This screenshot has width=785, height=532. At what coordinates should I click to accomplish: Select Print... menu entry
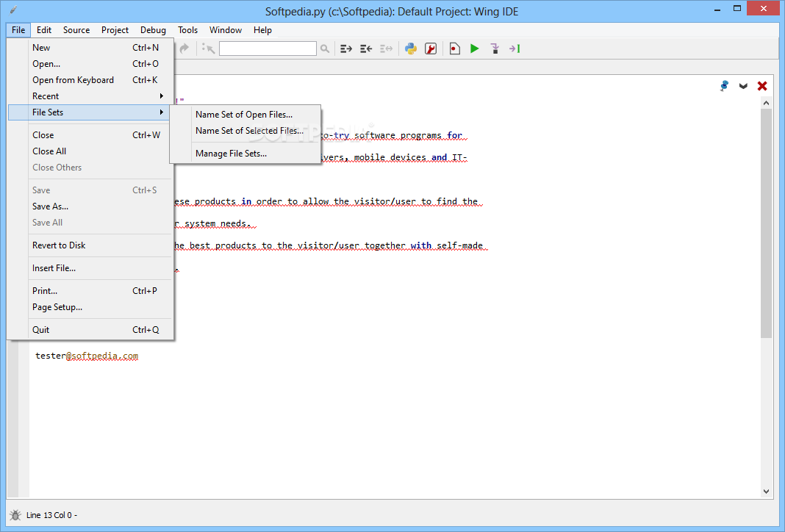[x=90, y=291]
